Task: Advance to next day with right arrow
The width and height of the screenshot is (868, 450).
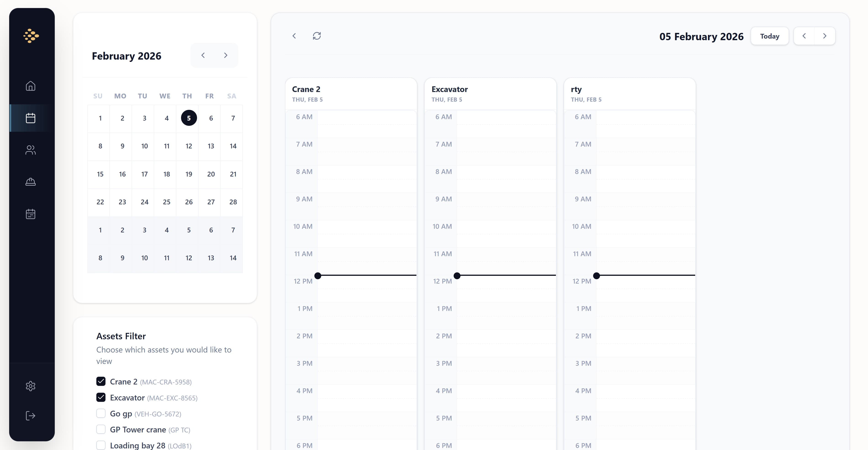Action: 825,36
